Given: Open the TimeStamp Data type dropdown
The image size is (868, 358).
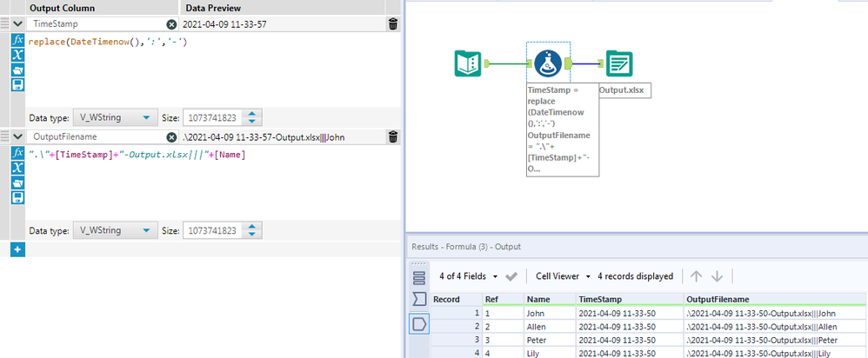Looking at the screenshot, I should [x=115, y=117].
